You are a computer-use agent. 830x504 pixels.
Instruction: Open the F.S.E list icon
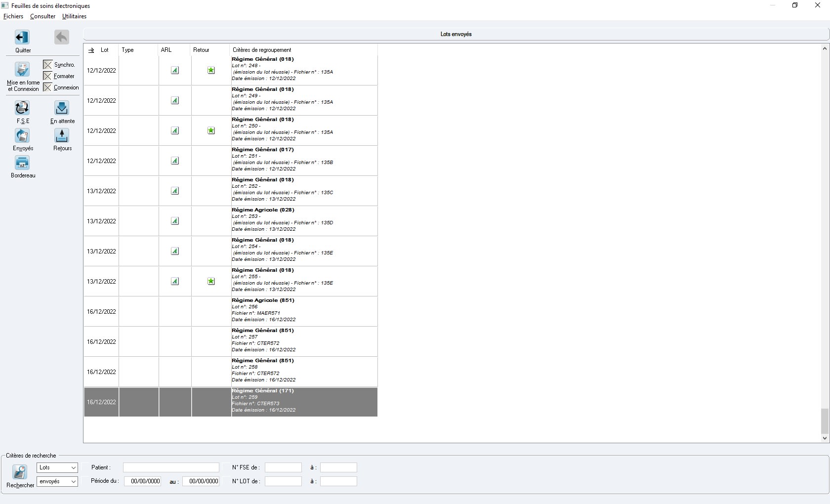pos(22,108)
